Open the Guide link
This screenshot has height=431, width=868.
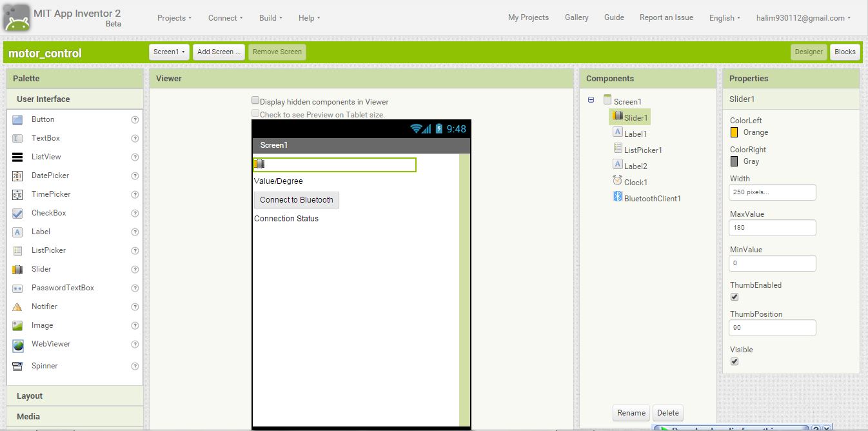pos(614,17)
